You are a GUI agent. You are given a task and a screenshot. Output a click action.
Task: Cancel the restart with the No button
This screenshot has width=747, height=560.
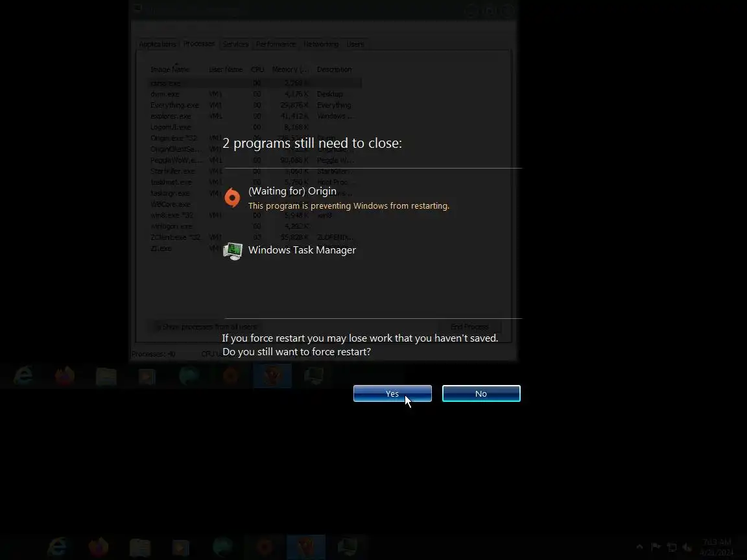pos(481,393)
